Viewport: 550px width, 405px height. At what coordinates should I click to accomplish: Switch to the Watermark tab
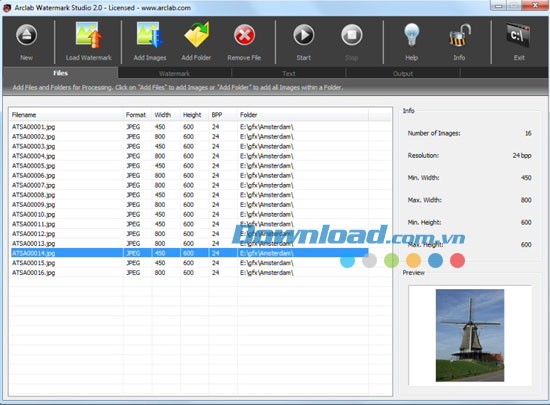coord(174,74)
